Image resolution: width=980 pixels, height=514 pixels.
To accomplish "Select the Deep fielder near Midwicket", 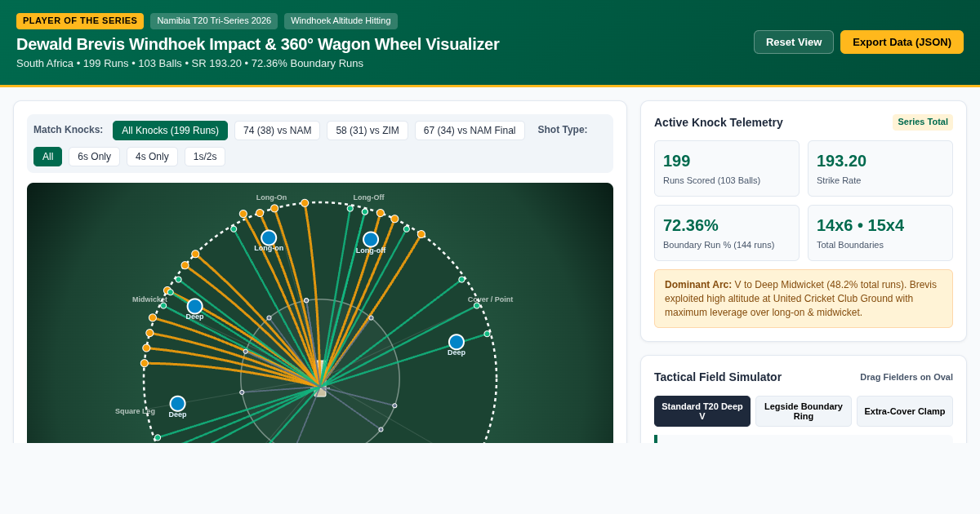I will pos(194,306).
